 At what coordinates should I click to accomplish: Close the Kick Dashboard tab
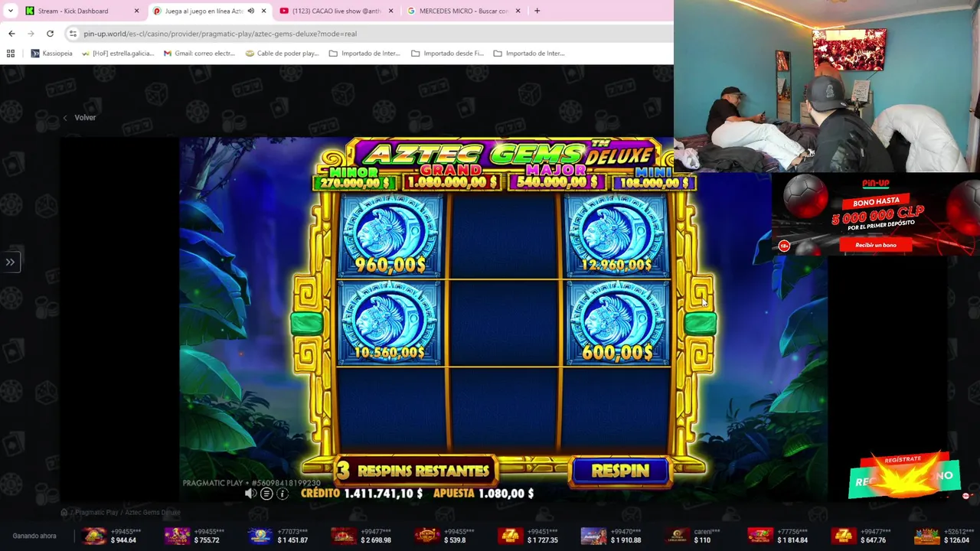tap(136, 11)
